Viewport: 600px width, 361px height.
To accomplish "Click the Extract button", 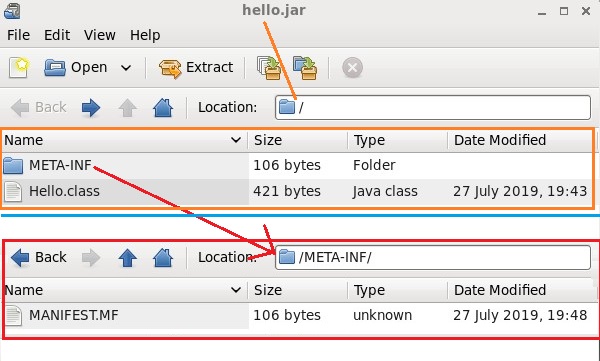I will coord(196,68).
